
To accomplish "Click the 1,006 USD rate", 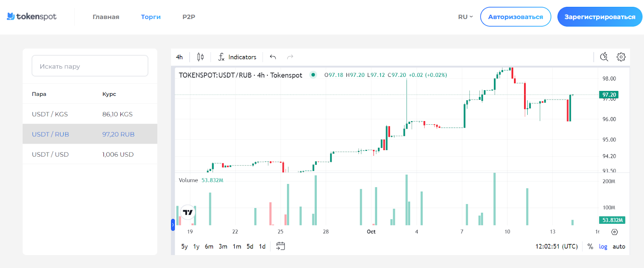I will [x=118, y=155].
